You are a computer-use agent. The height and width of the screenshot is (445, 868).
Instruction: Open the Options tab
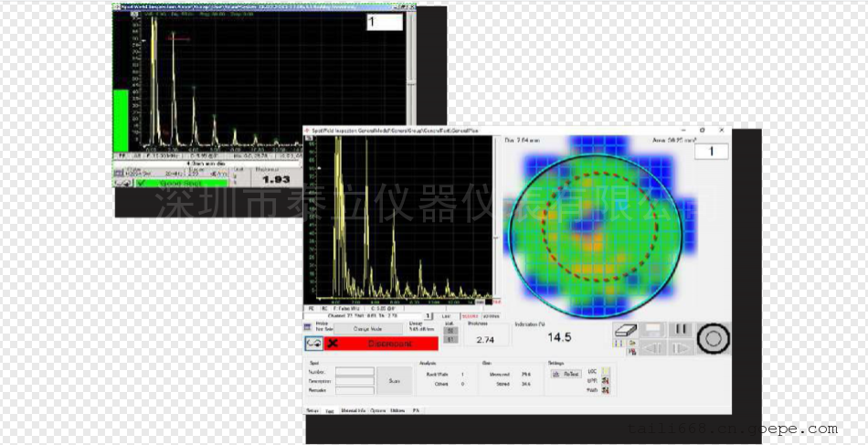tap(376, 411)
